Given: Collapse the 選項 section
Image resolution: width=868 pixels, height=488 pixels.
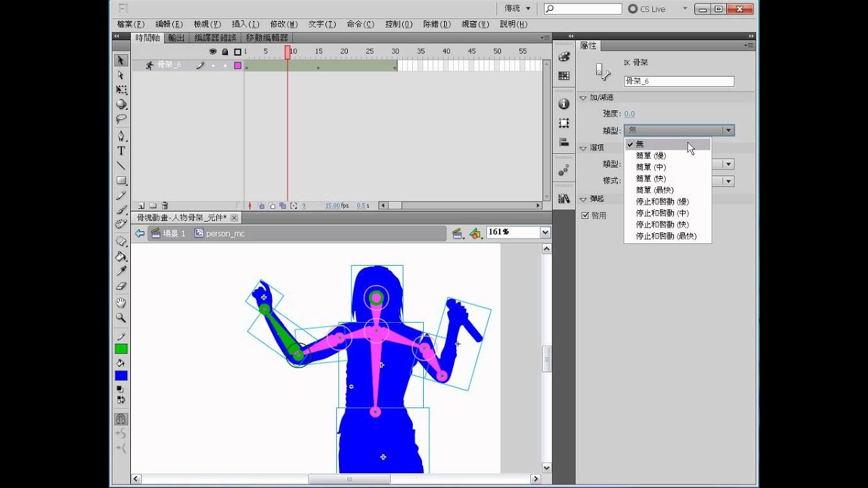Looking at the screenshot, I should pyautogui.click(x=583, y=148).
